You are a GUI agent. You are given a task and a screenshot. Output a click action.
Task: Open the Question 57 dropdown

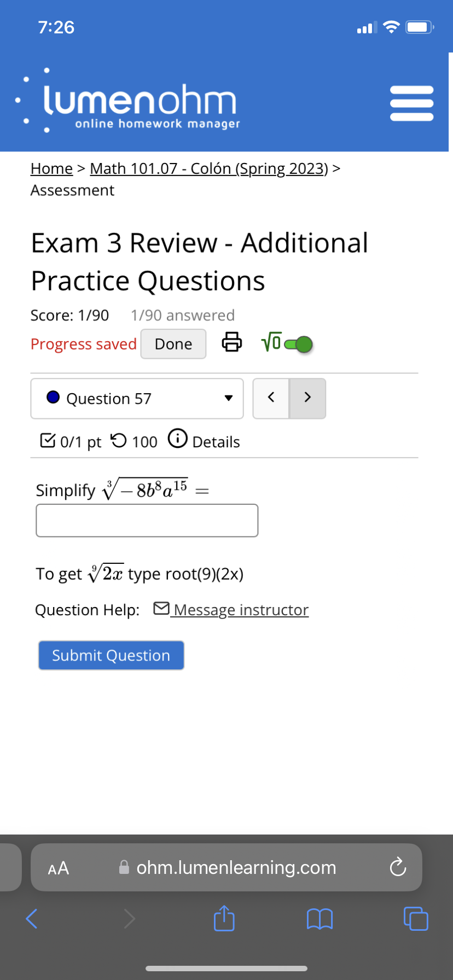[137, 399]
